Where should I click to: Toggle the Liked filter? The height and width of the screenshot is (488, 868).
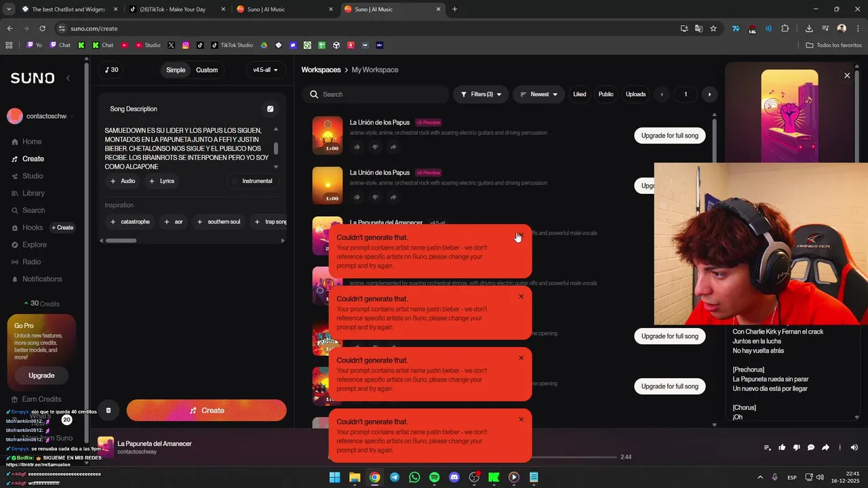(x=579, y=94)
